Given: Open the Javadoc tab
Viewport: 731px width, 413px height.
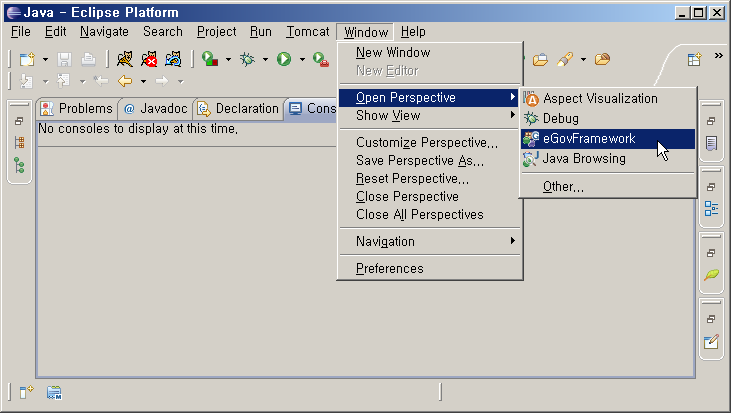Looking at the screenshot, I should [x=155, y=108].
